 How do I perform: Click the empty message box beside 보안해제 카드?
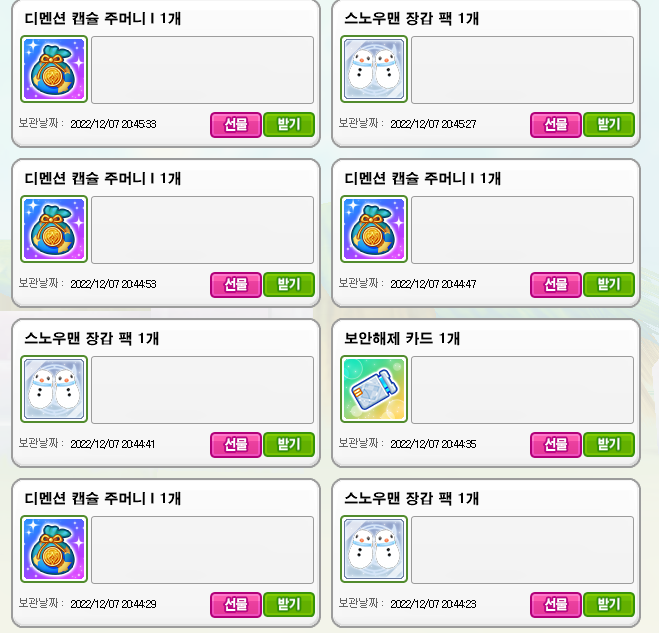click(x=522, y=390)
